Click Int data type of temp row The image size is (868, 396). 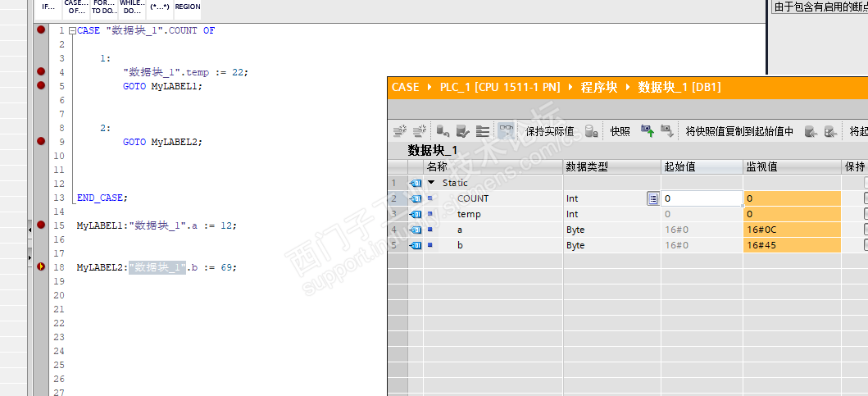[x=572, y=214]
